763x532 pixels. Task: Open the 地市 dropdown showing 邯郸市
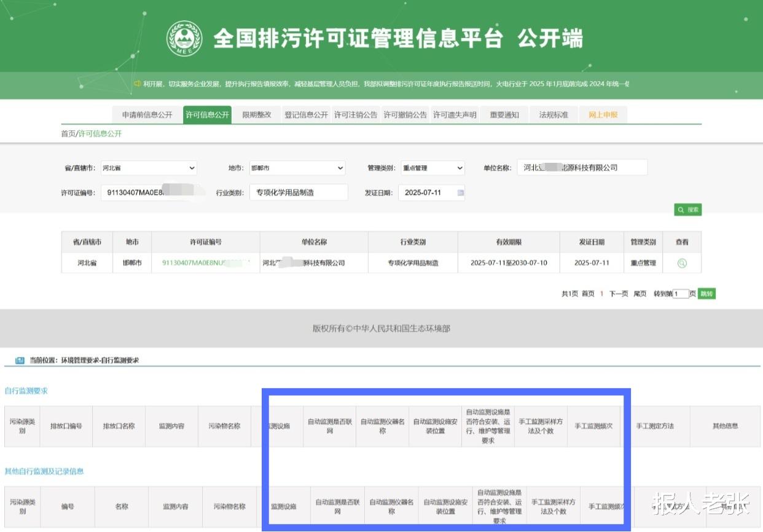(x=297, y=168)
